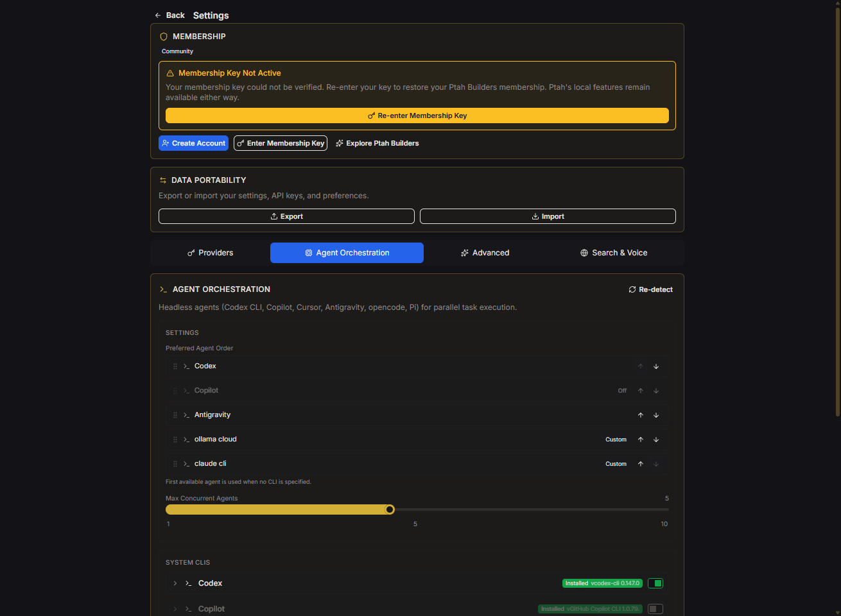This screenshot has width=841, height=616.
Task: Move Antigravity up in agent order
Action: coord(641,415)
